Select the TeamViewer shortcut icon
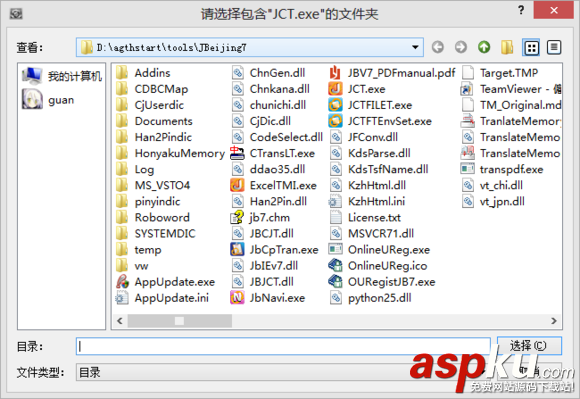580x399 pixels. pos(467,89)
